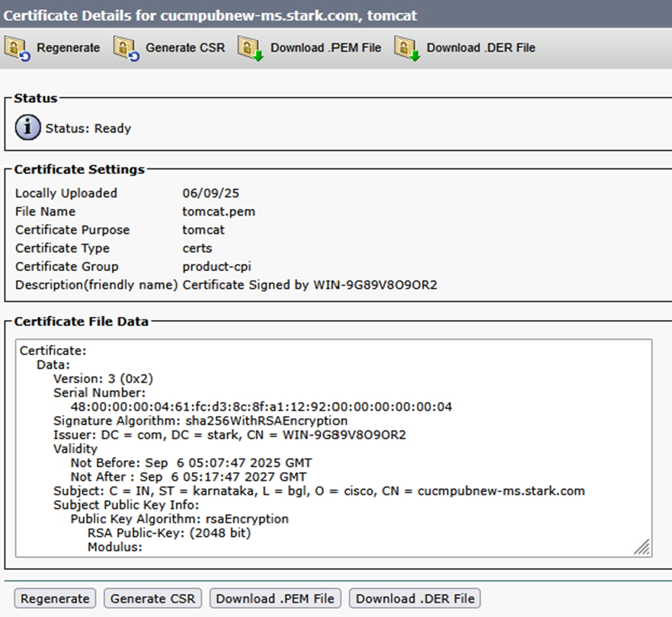Click toolbar label Regenerate at top

[68, 47]
